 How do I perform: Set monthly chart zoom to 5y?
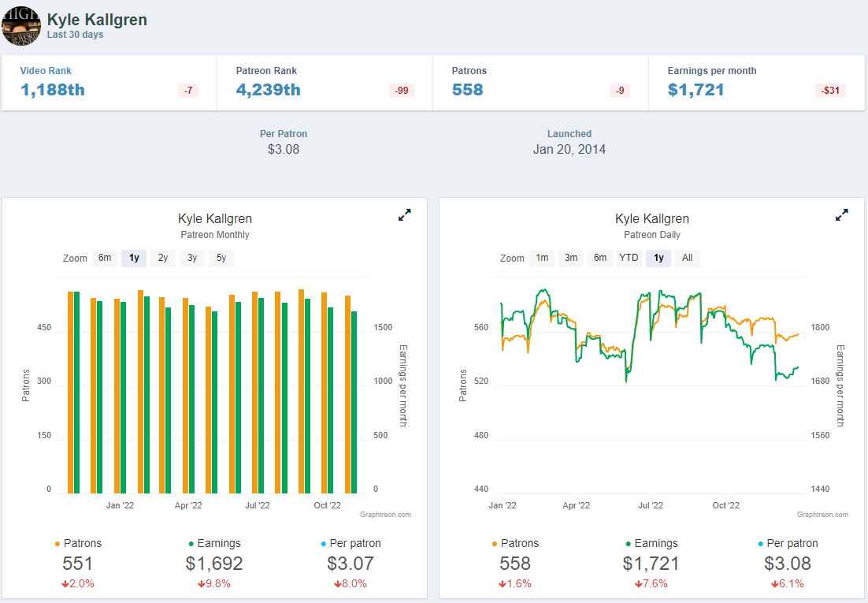(221, 258)
